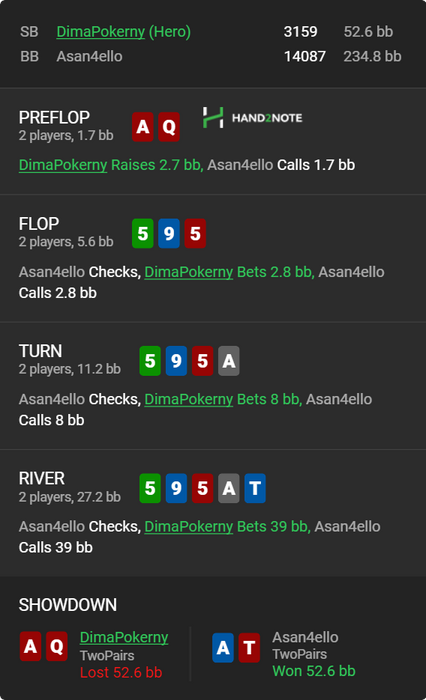Click the red T in Asan4ello's showdown hand
Screen dimensions: 426x700
[249, 647]
